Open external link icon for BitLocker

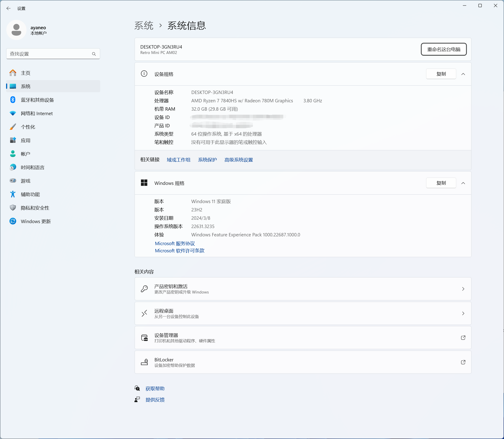pyautogui.click(x=463, y=362)
